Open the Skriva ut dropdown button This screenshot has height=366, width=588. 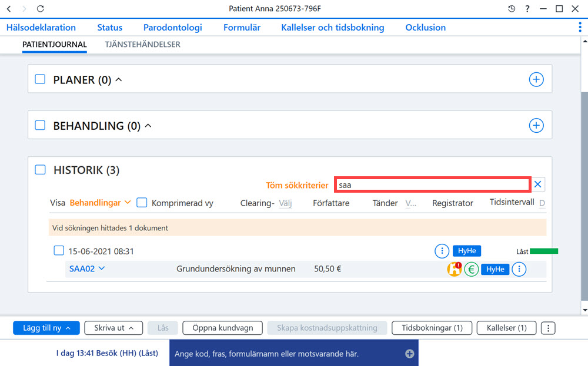click(113, 328)
